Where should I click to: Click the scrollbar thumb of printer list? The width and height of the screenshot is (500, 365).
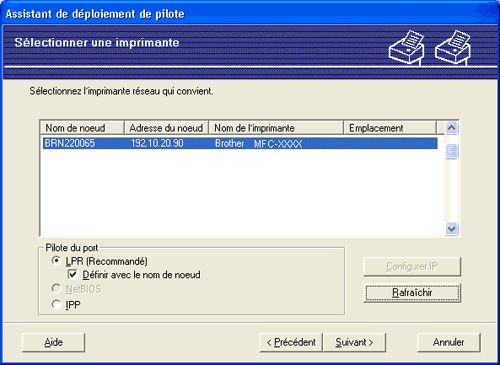tap(452, 152)
